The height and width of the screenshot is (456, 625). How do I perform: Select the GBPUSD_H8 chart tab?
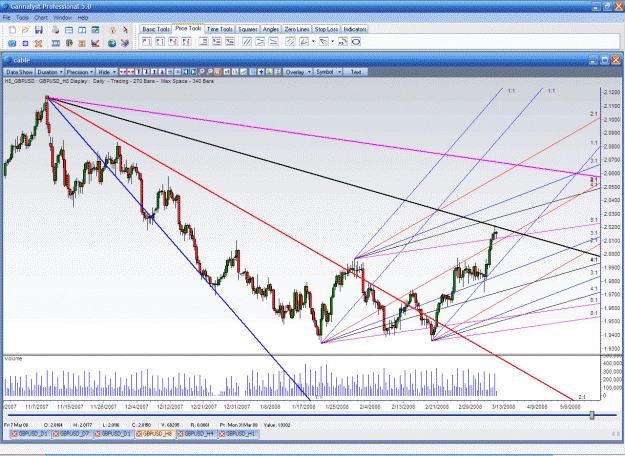click(x=154, y=434)
